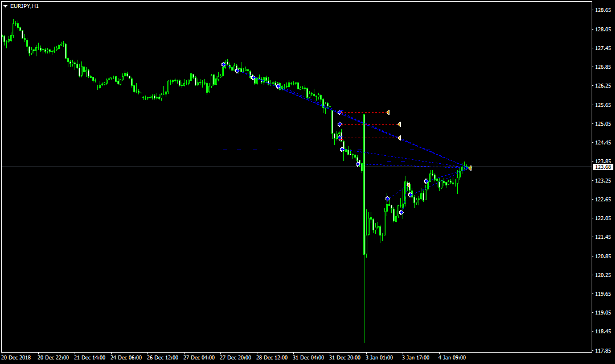Select the blue trade arrow at the 123.25 level
Image resolution: width=615 pixels, height=364 pixels.
click(x=427, y=181)
